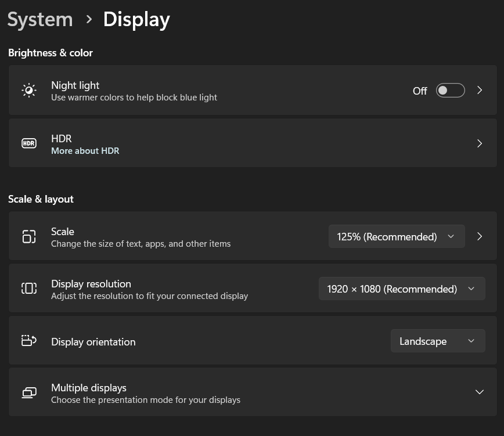Click the HDR badge icon
The height and width of the screenshot is (436, 504).
pos(29,143)
